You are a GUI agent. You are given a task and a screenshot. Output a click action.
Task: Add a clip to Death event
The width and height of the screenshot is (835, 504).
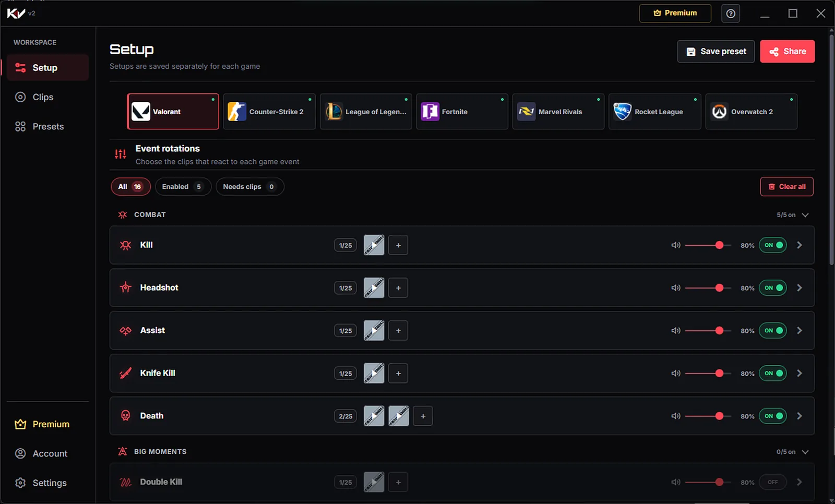tap(423, 416)
